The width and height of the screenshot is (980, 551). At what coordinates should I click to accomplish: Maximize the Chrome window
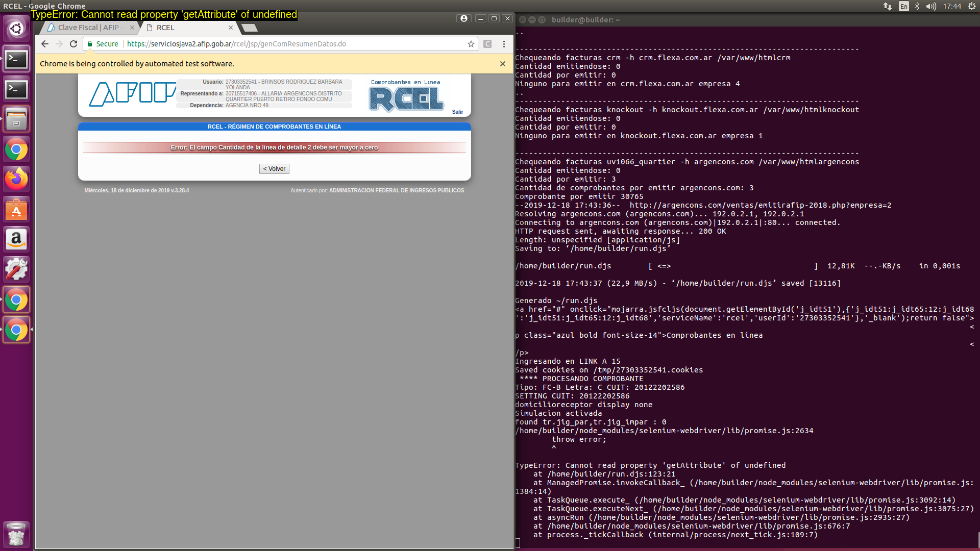pos(494,18)
